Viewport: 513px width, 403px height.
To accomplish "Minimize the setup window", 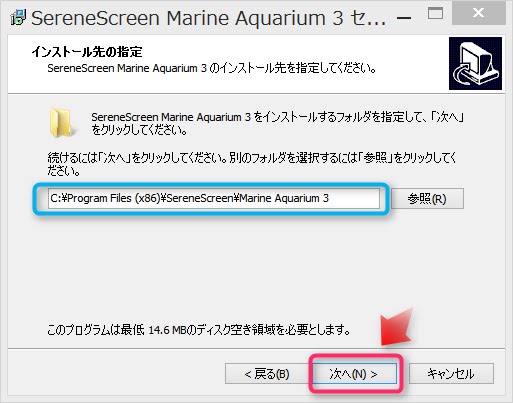I will [404, 17].
